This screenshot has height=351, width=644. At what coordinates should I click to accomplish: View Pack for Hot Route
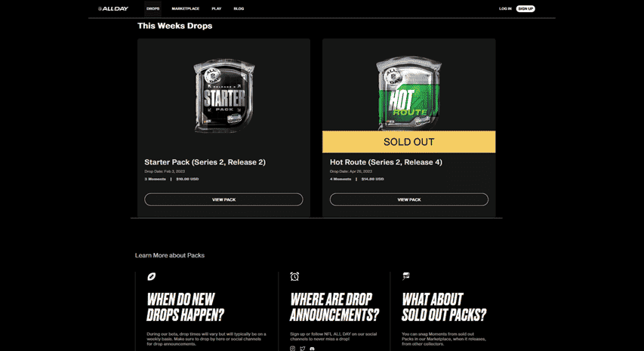pyautogui.click(x=409, y=199)
